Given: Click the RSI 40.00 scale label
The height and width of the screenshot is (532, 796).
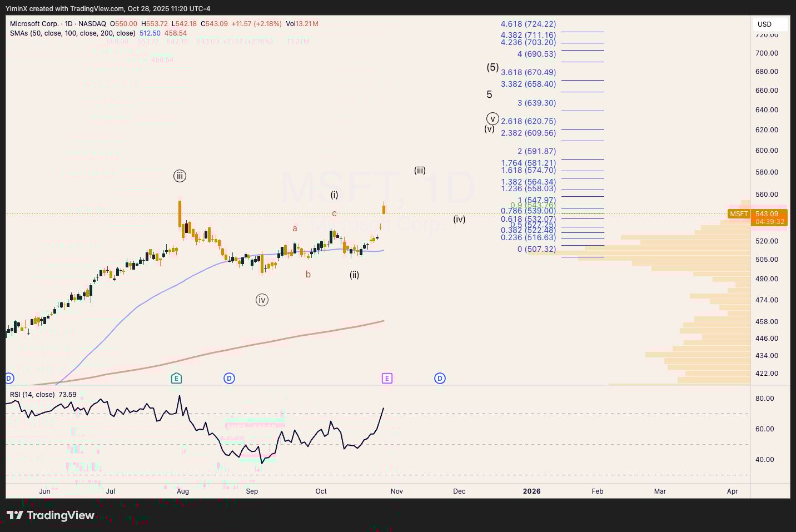Looking at the screenshot, I should (x=765, y=460).
